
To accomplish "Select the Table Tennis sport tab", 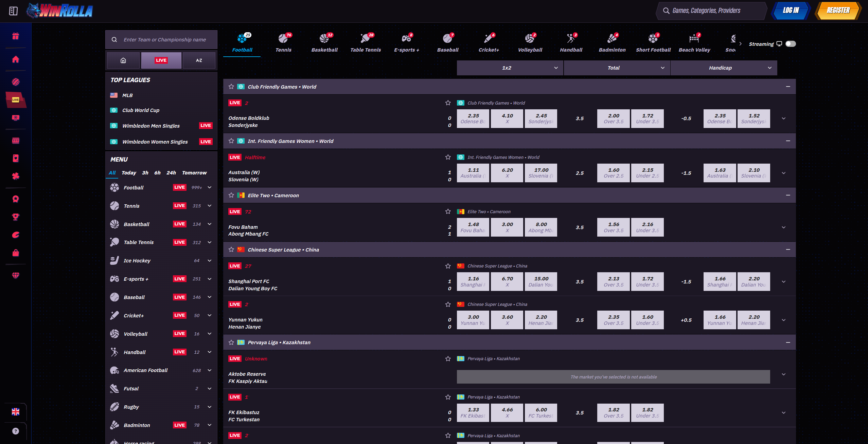I will [x=366, y=43].
